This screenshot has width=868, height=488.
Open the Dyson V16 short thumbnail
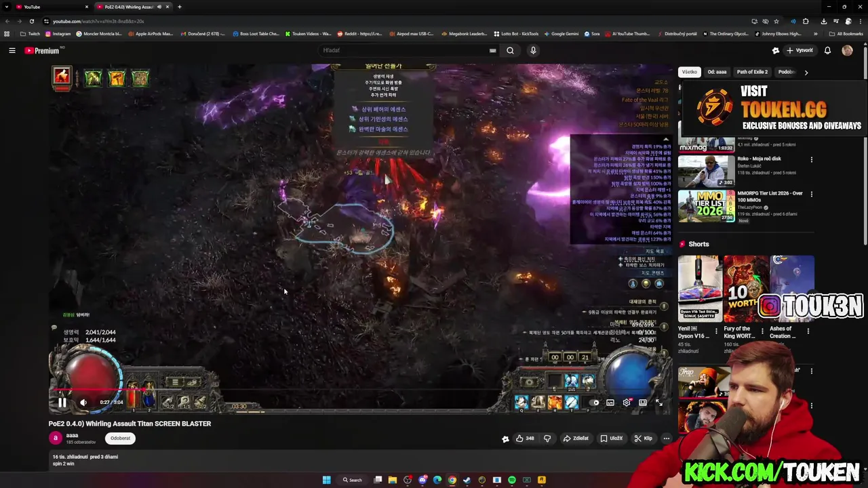(700, 289)
